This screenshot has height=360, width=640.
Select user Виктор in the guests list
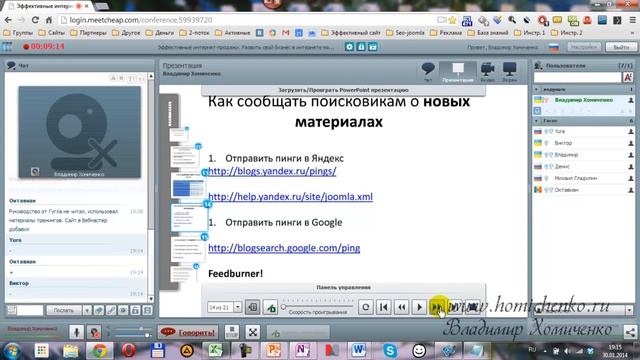[584, 143]
